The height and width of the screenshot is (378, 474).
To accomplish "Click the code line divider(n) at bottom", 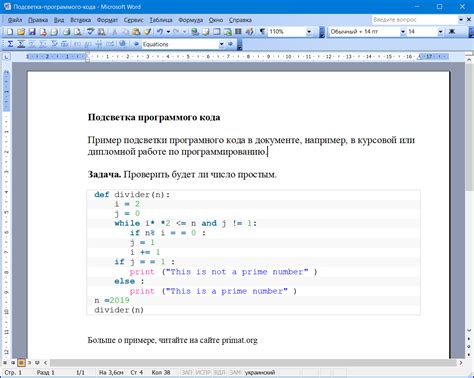I will [x=119, y=310].
